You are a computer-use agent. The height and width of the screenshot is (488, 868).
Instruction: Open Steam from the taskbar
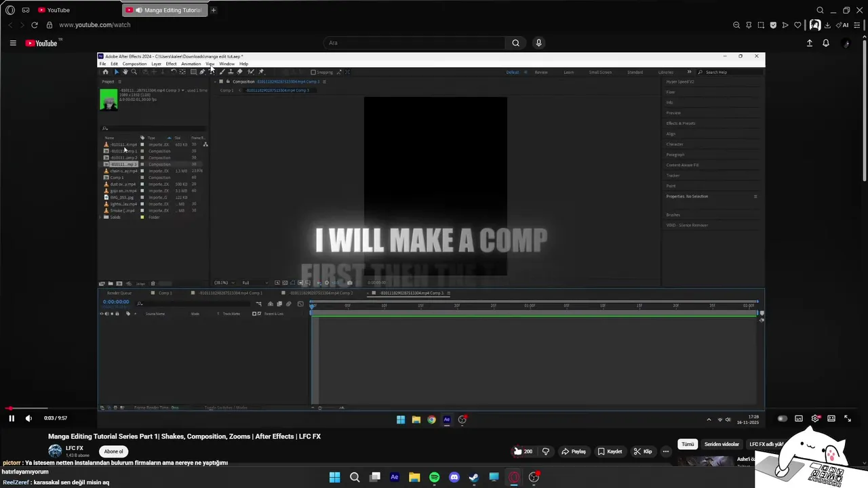click(474, 477)
